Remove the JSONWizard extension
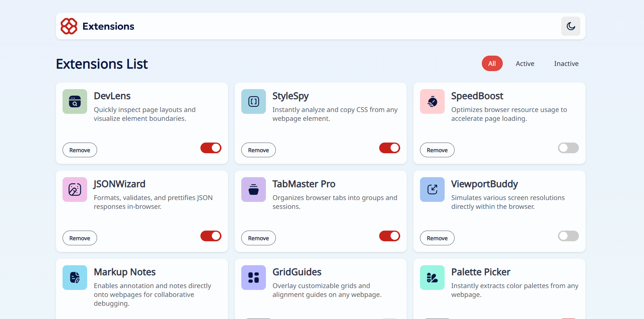The width and height of the screenshot is (644, 319). [80, 238]
